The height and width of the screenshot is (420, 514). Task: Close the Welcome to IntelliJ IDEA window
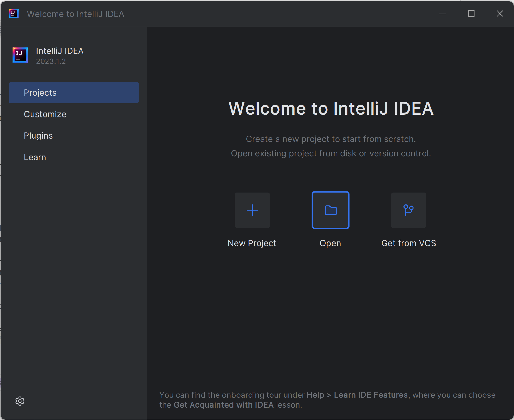tap(500, 14)
